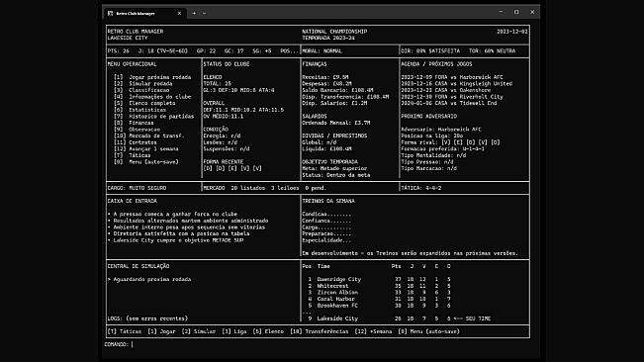644x362 pixels.
Task: Click 'Historico de partidas' in the menu
Action: [x=154, y=116]
